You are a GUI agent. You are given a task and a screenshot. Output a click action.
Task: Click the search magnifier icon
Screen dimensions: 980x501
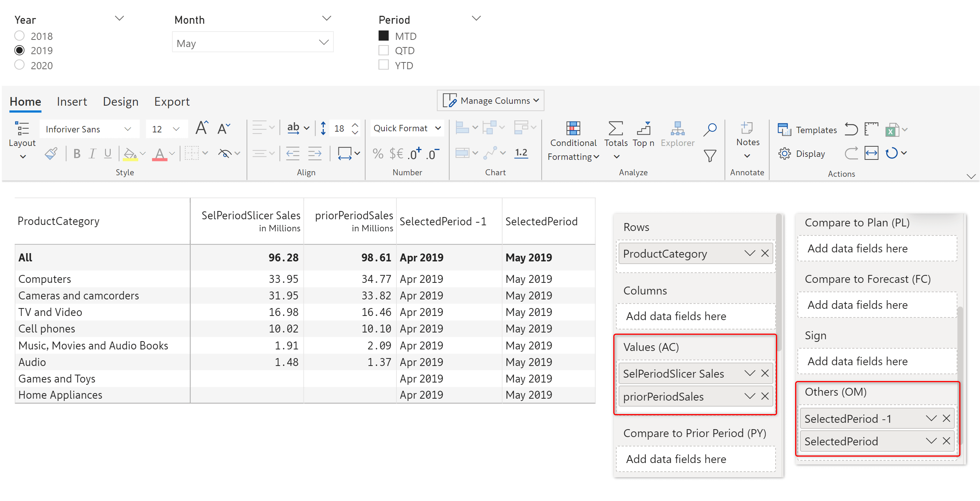tap(710, 129)
